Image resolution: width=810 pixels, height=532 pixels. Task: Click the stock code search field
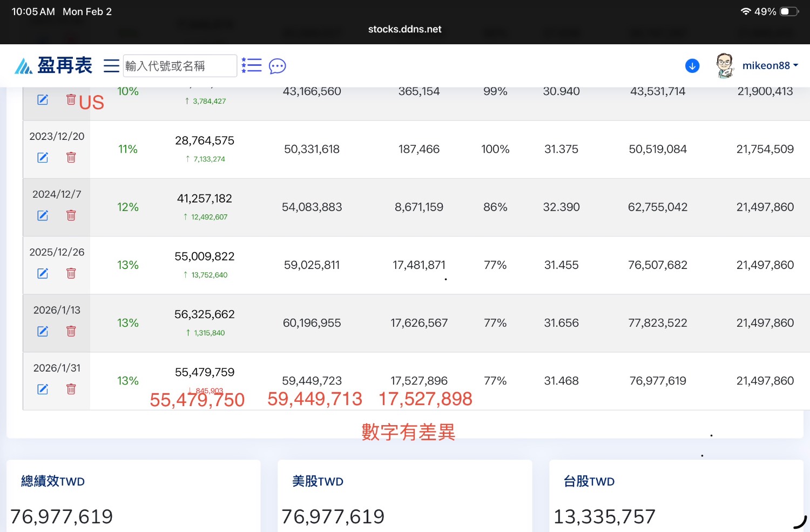[179, 66]
